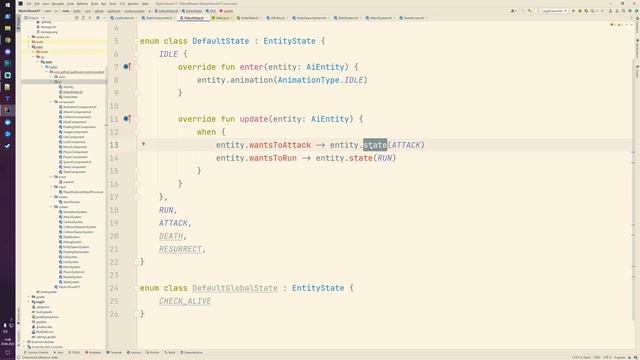
Task: Switch to the DefaultState.kt editor tab
Action: coord(193,18)
